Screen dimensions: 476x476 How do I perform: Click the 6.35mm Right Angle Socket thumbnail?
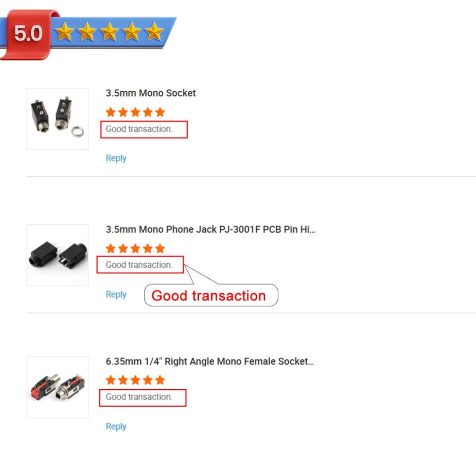(x=57, y=387)
